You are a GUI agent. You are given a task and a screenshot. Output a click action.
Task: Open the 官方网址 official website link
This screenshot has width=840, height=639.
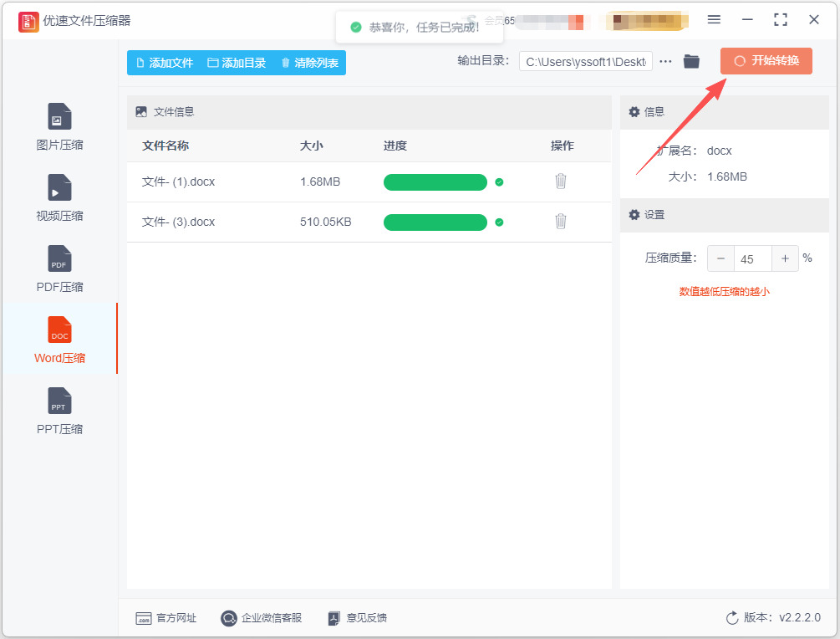pos(166,618)
